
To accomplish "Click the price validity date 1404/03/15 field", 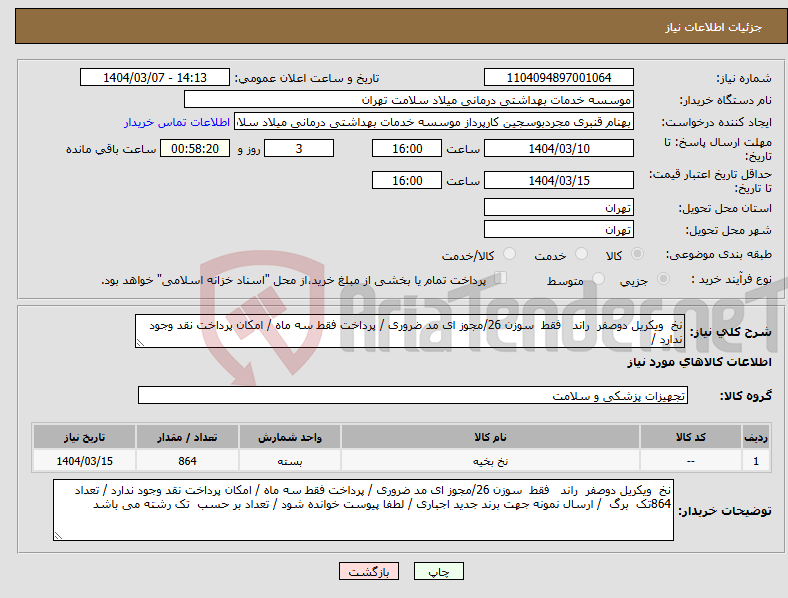I will 558,180.
